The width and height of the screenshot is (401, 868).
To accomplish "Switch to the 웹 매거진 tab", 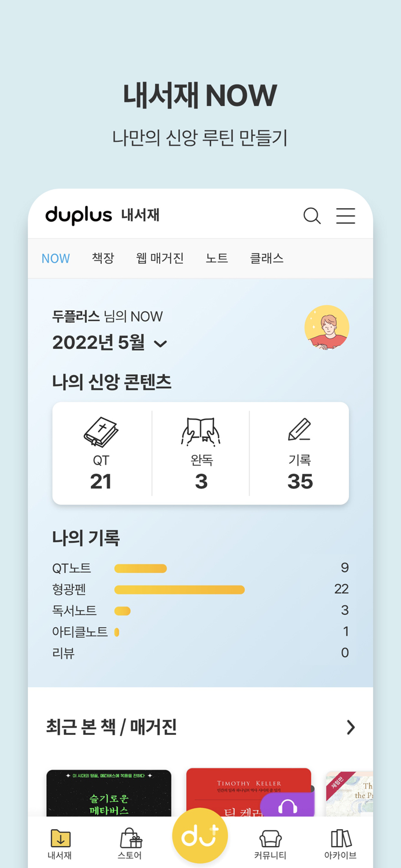I will tap(160, 258).
